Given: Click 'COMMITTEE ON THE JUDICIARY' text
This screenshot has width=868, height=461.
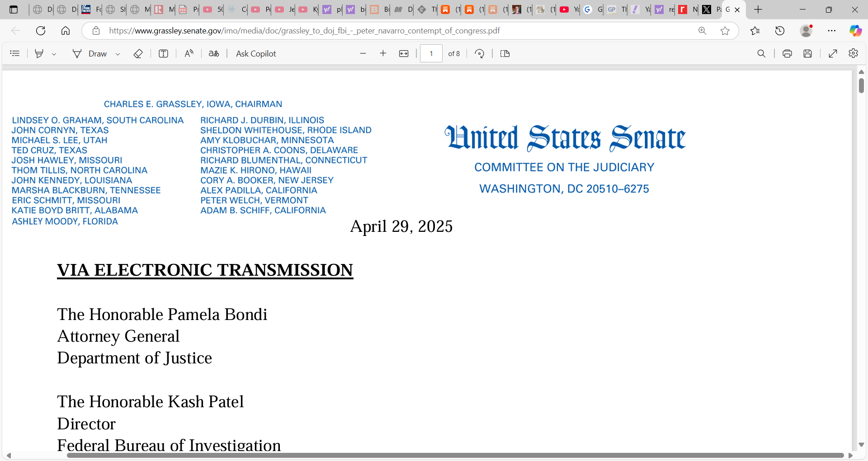Looking at the screenshot, I should 564,167.
